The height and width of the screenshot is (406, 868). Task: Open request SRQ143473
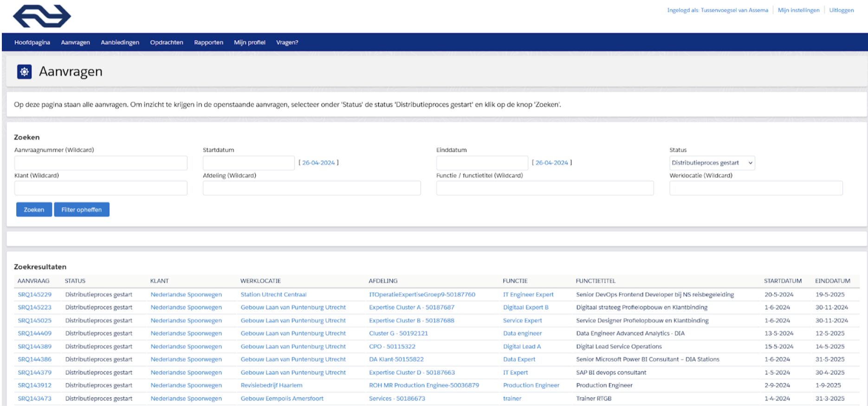pos(35,399)
